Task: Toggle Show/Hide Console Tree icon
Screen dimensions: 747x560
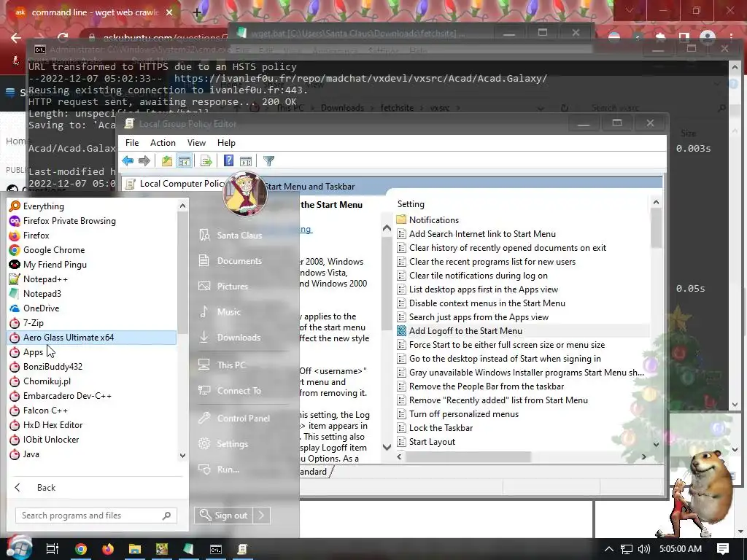Action: 185,161
